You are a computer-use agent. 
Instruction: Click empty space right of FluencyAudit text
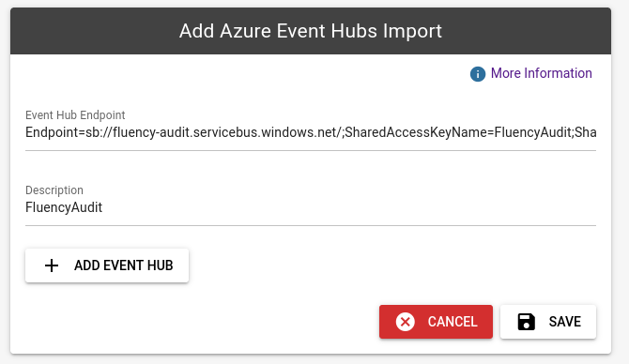tap(349, 207)
